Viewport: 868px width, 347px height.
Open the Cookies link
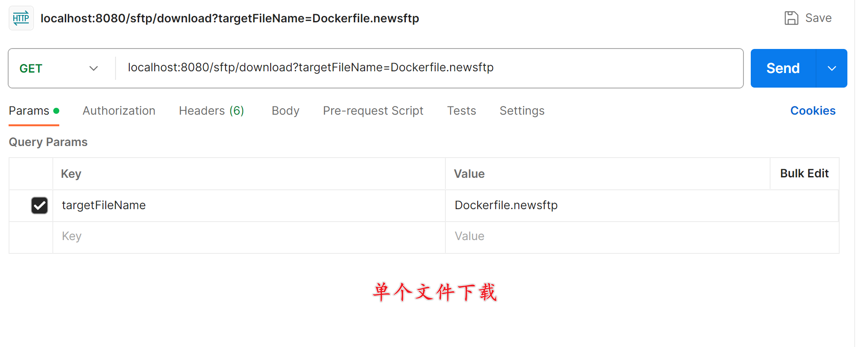(813, 111)
